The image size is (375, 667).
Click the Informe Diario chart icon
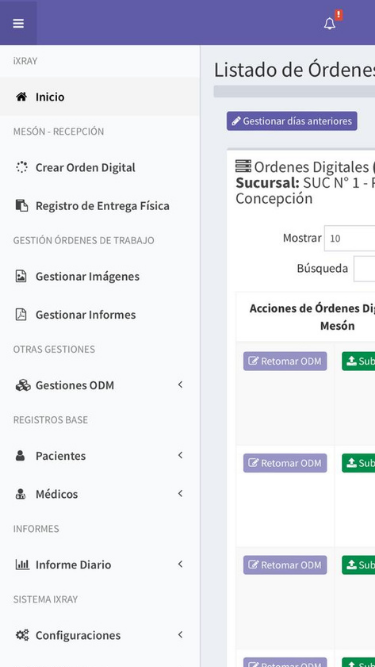point(22,564)
